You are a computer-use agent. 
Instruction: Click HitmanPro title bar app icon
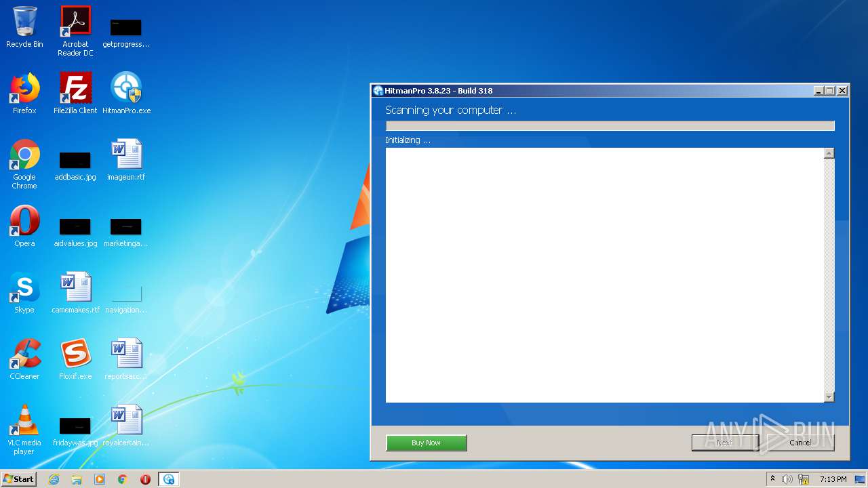378,91
